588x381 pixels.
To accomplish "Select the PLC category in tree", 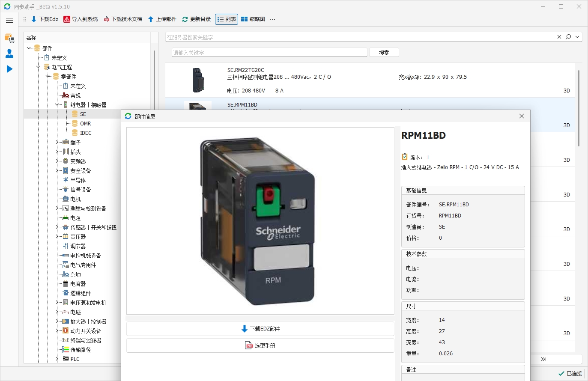I will coord(75,359).
